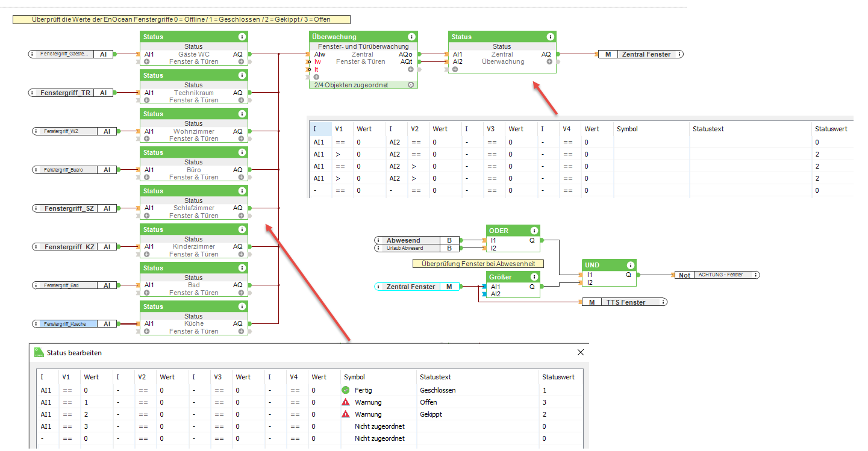Viewport: 868px width, 451px height.
Task: Click the Fertig symbol cell for Geschlossen
Action: [x=378, y=390]
